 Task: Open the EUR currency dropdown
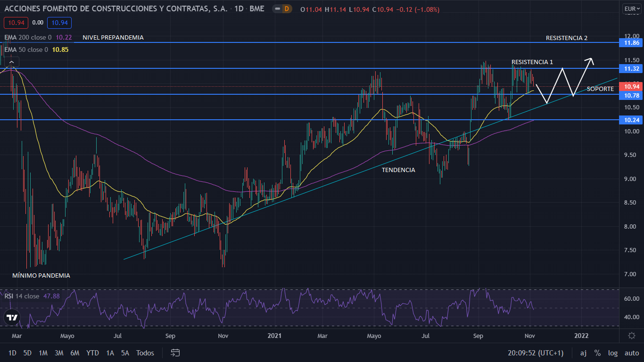click(x=631, y=8)
